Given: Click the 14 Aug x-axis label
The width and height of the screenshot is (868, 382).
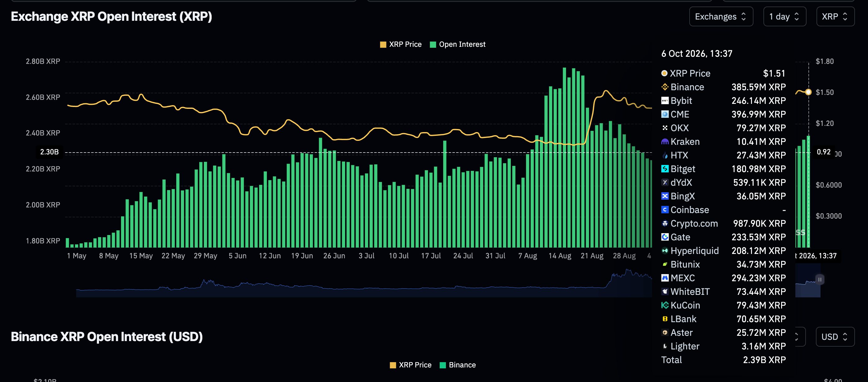Looking at the screenshot, I should tap(560, 256).
